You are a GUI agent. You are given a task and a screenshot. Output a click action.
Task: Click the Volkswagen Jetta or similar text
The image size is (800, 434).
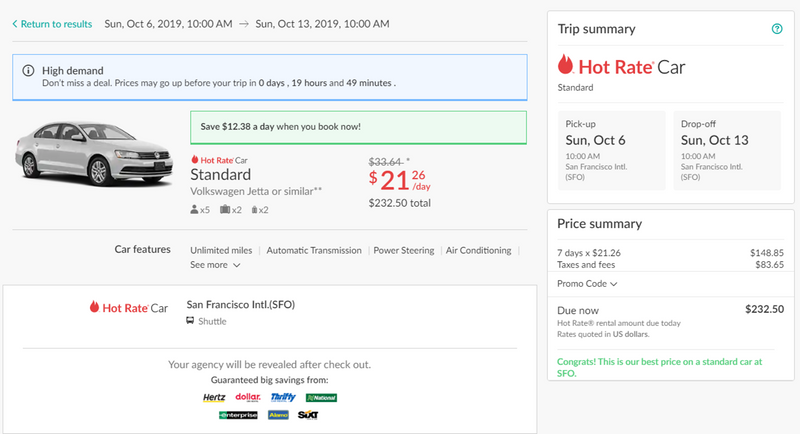click(256, 191)
